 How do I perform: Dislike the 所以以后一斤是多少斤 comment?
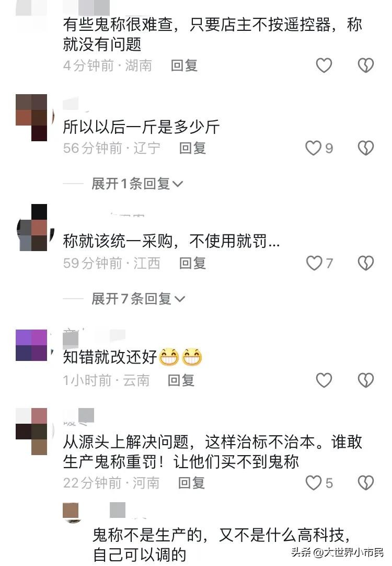366,148
